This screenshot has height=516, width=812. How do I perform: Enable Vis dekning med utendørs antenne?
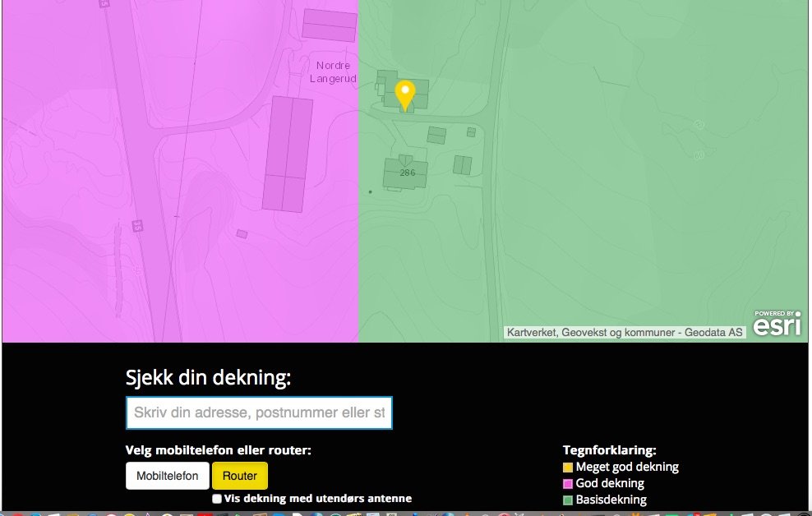217,499
